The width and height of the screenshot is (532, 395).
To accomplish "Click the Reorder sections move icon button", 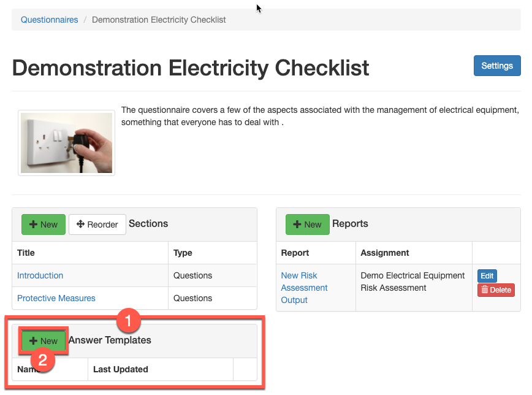I will [97, 224].
